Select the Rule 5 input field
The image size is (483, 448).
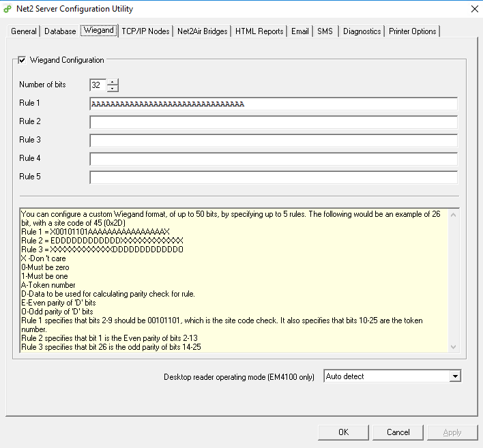click(x=274, y=178)
